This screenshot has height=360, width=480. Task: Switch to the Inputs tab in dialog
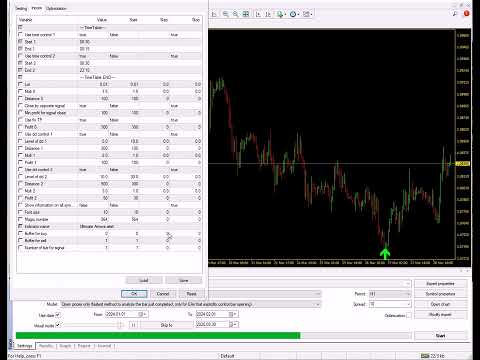(x=37, y=8)
